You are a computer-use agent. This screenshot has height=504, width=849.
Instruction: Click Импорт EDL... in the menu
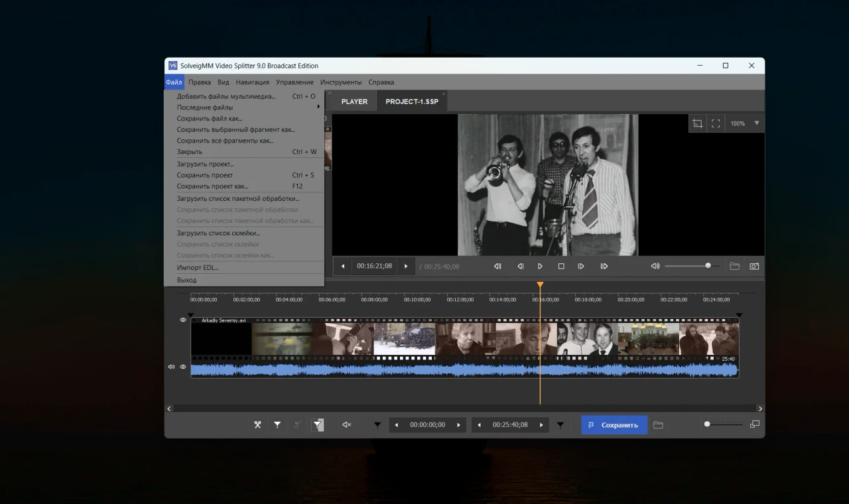198,268
